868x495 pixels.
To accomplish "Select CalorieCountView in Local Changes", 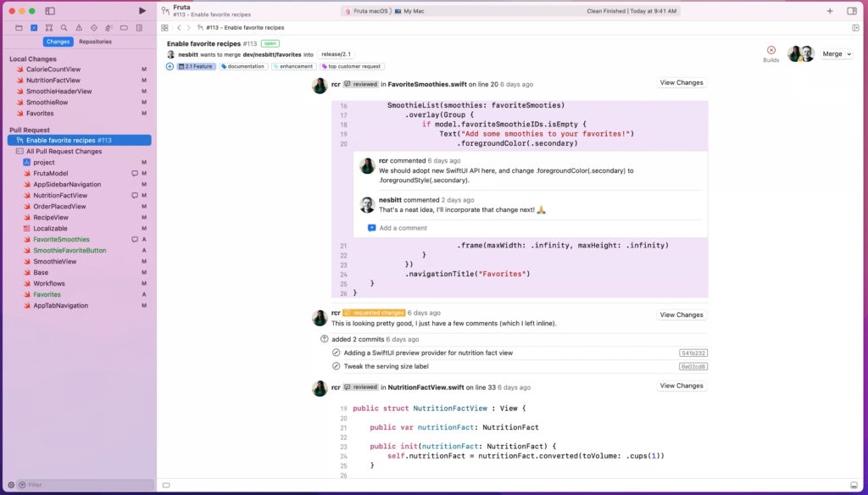I will pyautogui.click(x=79, y=70).
